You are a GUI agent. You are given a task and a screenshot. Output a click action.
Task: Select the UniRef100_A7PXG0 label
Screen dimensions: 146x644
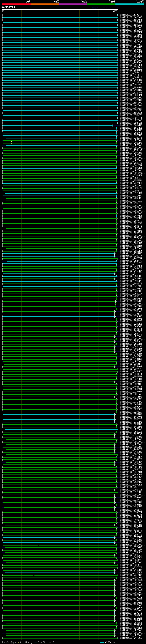[x=131, y=45]
